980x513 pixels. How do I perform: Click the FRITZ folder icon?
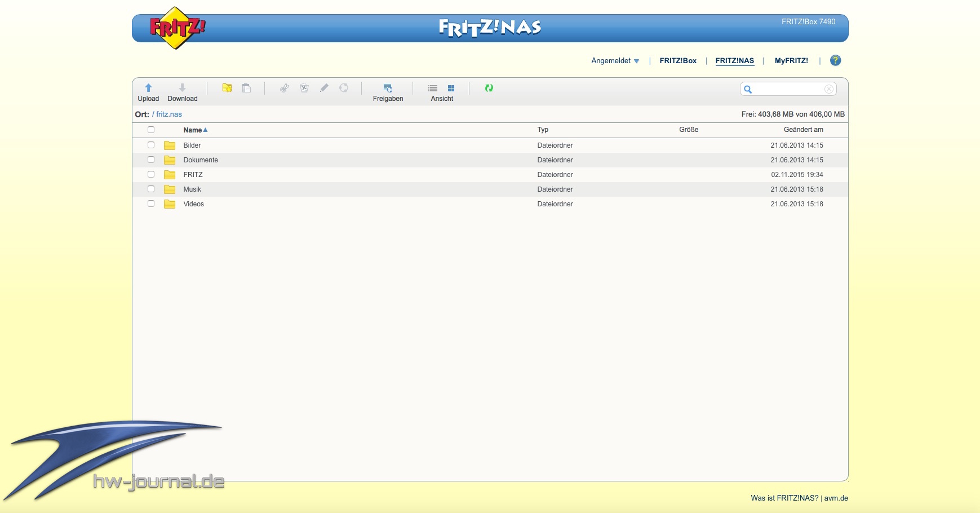coord(170,175)
